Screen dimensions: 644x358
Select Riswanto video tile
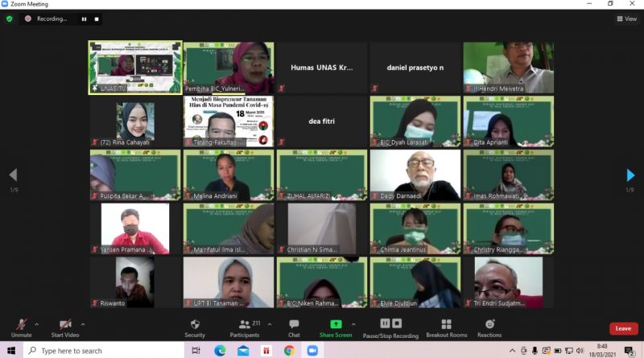(135, 282)
